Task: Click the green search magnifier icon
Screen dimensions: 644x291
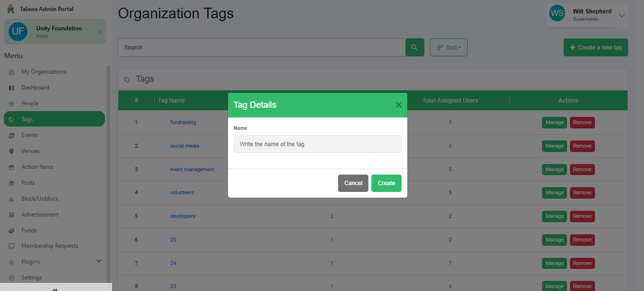Action: tap(415, 48)
